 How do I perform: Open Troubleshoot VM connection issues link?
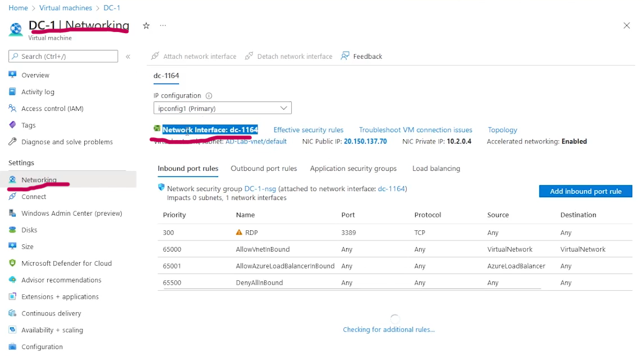coord(416,129)
